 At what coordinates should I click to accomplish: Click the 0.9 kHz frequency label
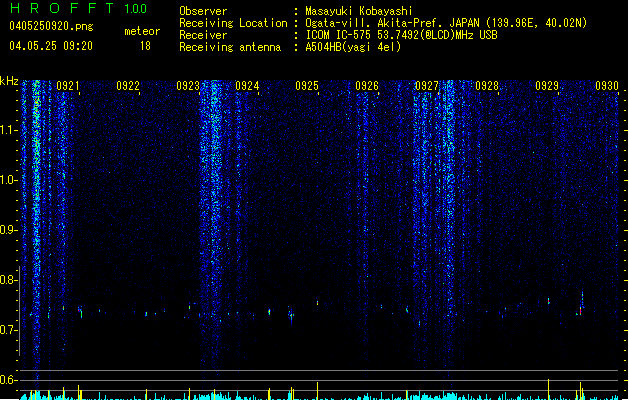[9, 230]
